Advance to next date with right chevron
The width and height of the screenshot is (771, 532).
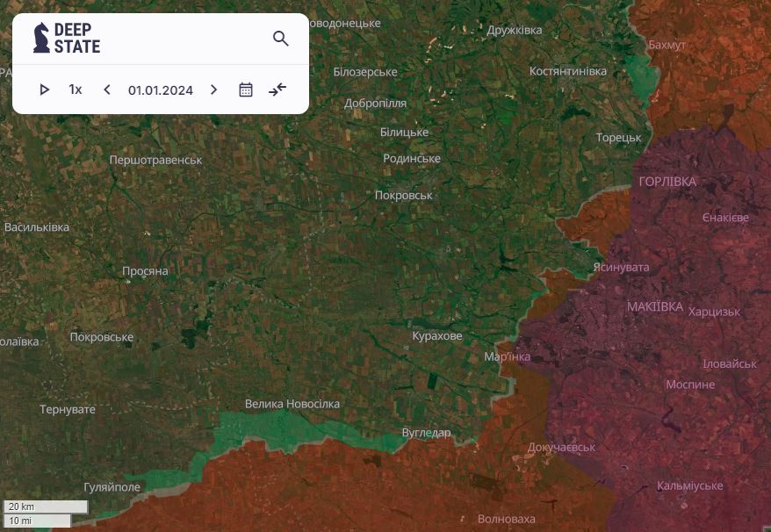[213, 90]
